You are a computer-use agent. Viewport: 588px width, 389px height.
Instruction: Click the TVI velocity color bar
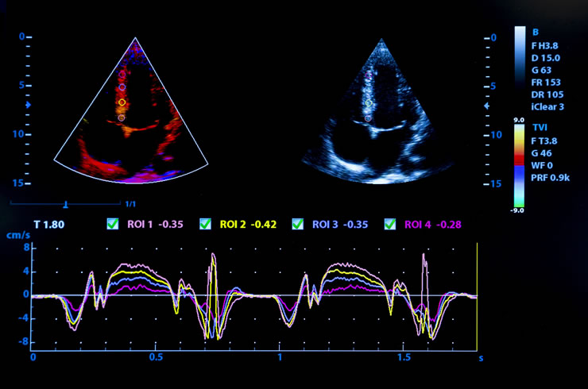pos(519,163)
